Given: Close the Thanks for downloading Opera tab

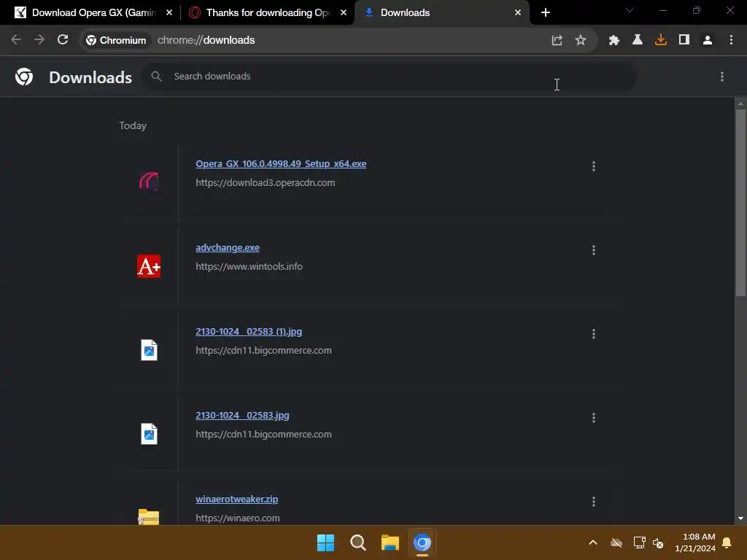Looking at the screenshot, I should [344, 13].
